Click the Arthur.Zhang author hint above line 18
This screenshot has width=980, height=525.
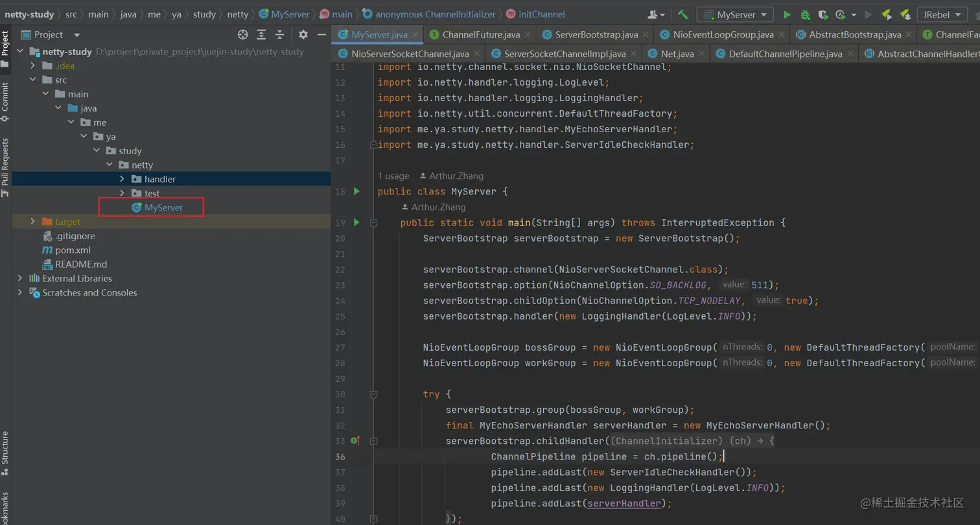pyautogui.click(x=452, y=176)
